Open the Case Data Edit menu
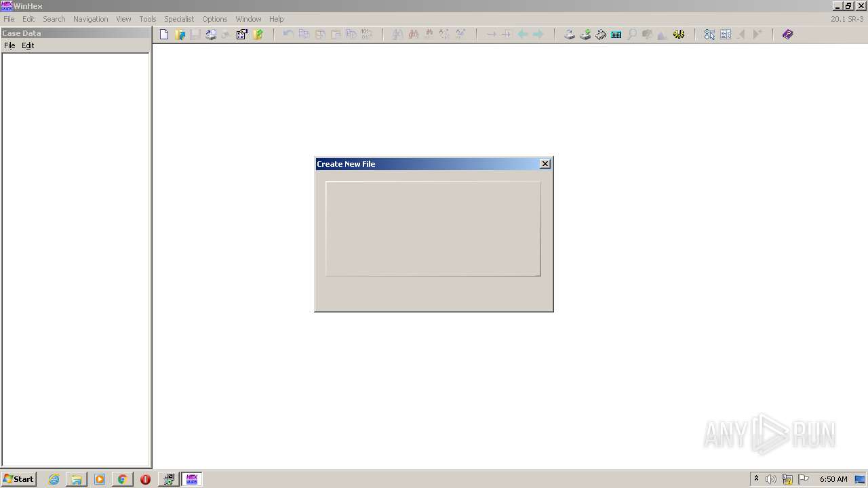Viewport: 868px width, 488px height. [28, 45]
